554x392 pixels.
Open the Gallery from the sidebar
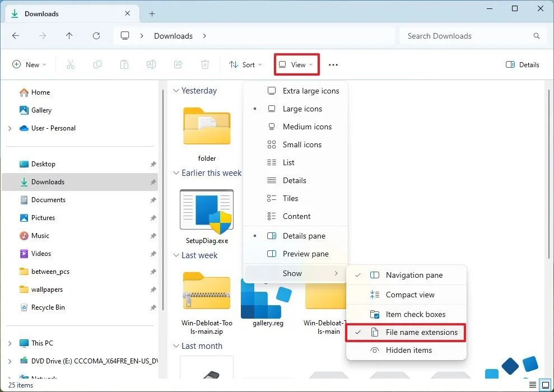click(40, 110)
